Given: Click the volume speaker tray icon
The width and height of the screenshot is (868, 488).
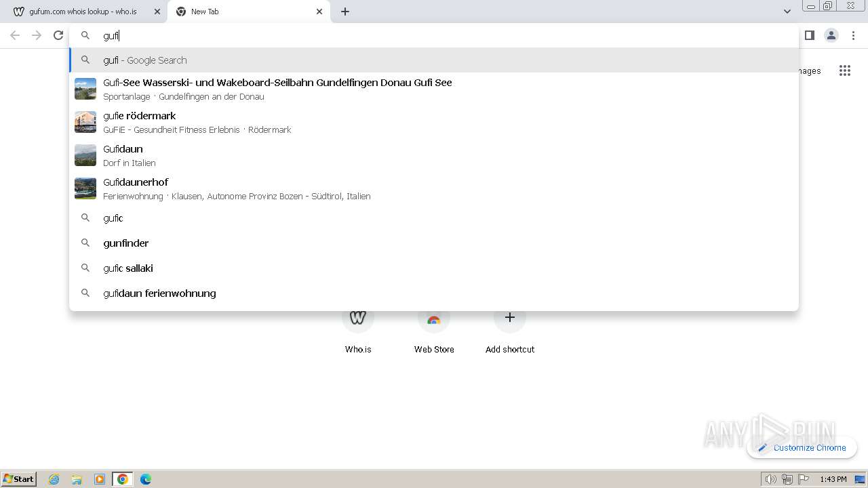Looking at the screenshot, I should coord(770,479).
